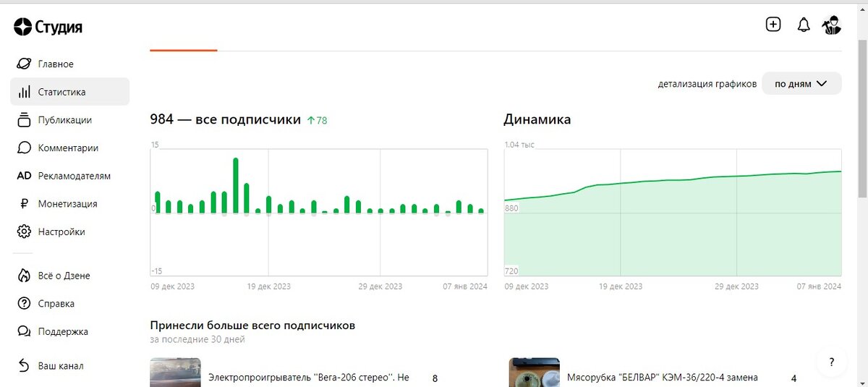Screen dimensions: 868x387
Task: Click the Электропроигрыватель "Вега-206 стерео" title
Action: [309, 378]
